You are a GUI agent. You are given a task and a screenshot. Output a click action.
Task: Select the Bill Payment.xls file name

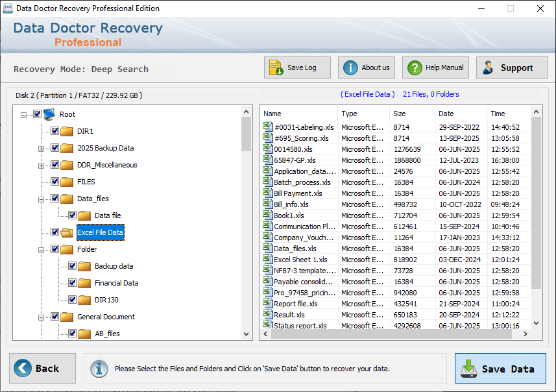click(298, 193)
